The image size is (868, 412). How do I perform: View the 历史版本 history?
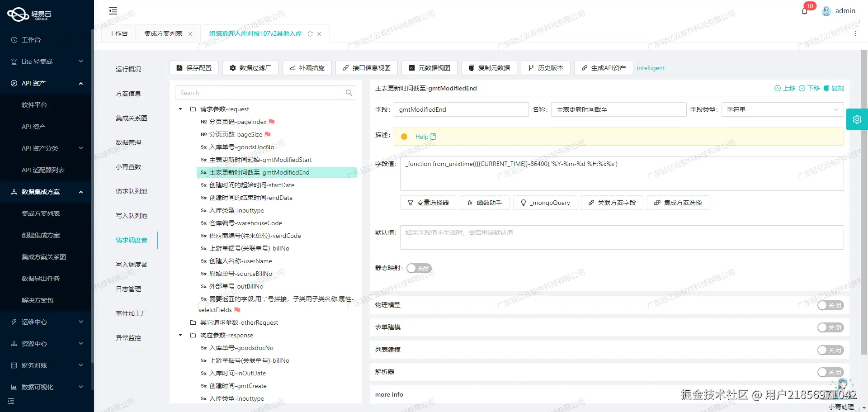coord(545,68)
